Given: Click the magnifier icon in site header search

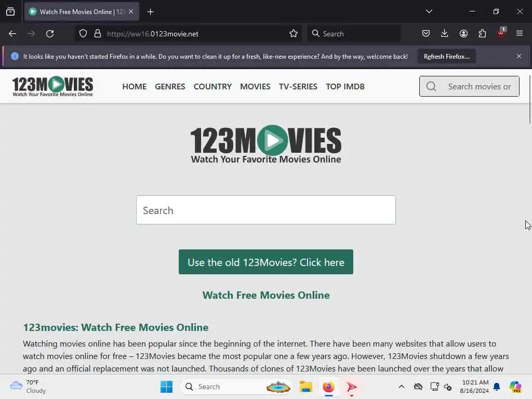Looking at the screenshot, I should tap(431, 87).
